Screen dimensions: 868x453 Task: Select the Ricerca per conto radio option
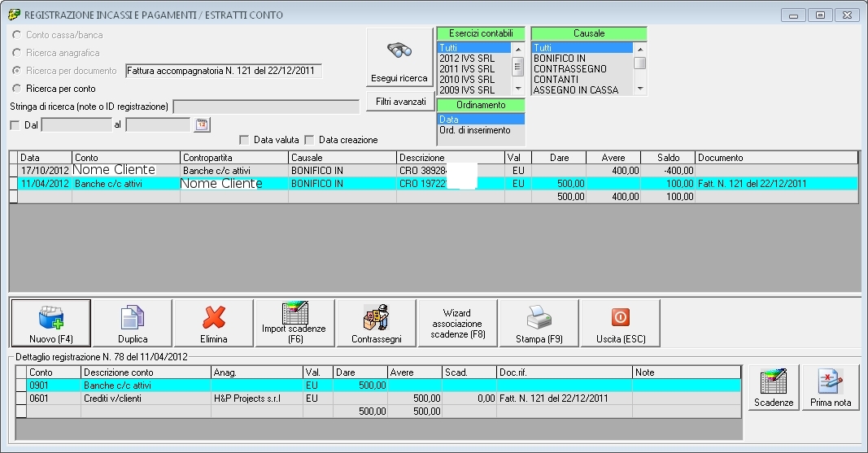tap(16, 89)
